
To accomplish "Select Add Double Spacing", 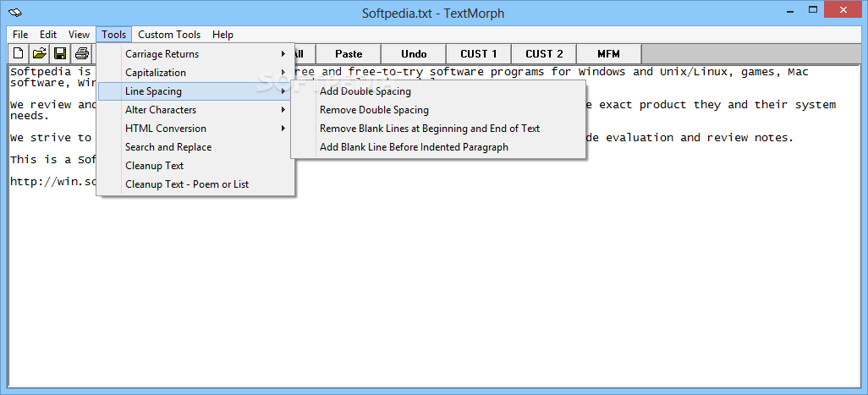I will point(438,91).
